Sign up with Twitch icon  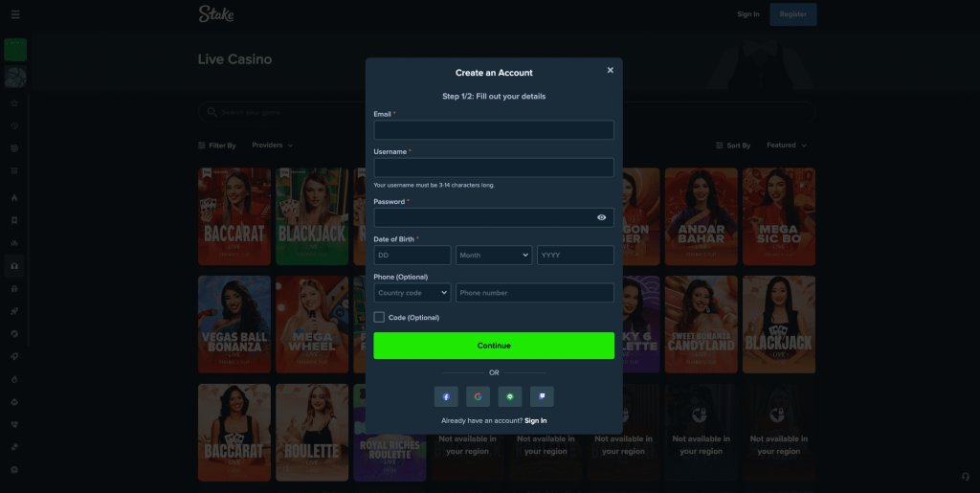542,396
